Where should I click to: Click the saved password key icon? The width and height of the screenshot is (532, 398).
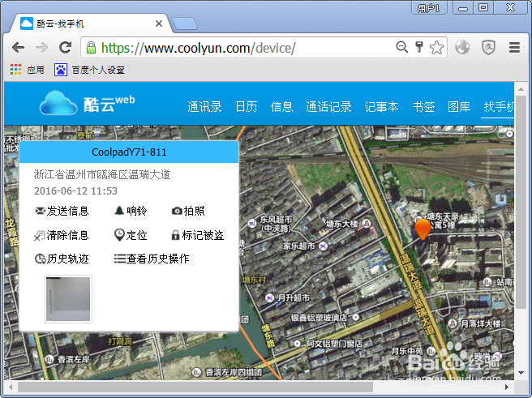pyautogui.click(x=419, y=47)
